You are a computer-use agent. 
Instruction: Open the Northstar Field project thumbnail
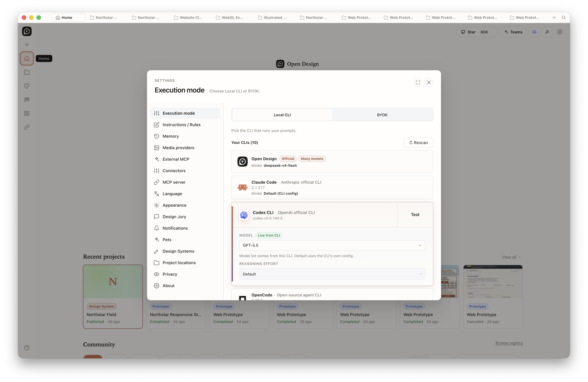113,282
